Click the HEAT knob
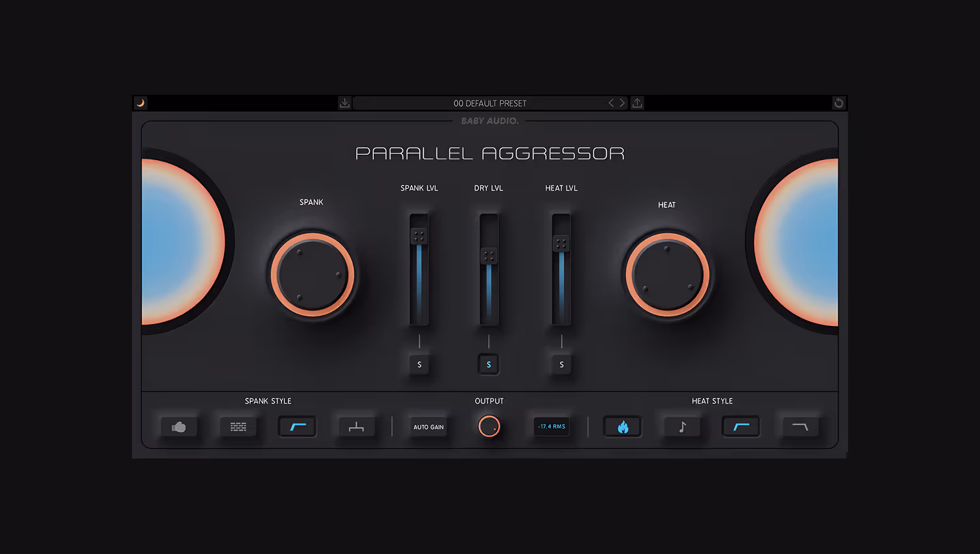The image size is (980, 554). 667,275
